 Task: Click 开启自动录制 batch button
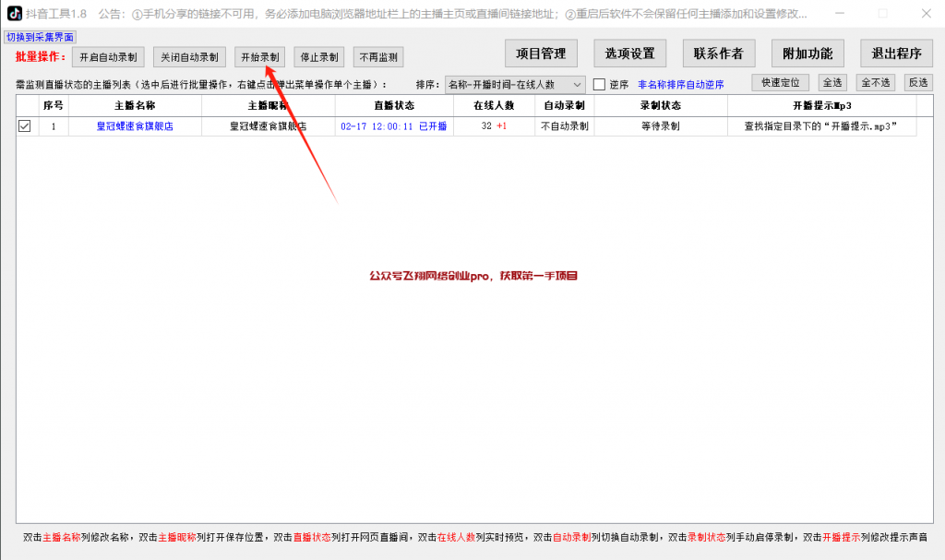pyautogui.click(x=109, y=57)
